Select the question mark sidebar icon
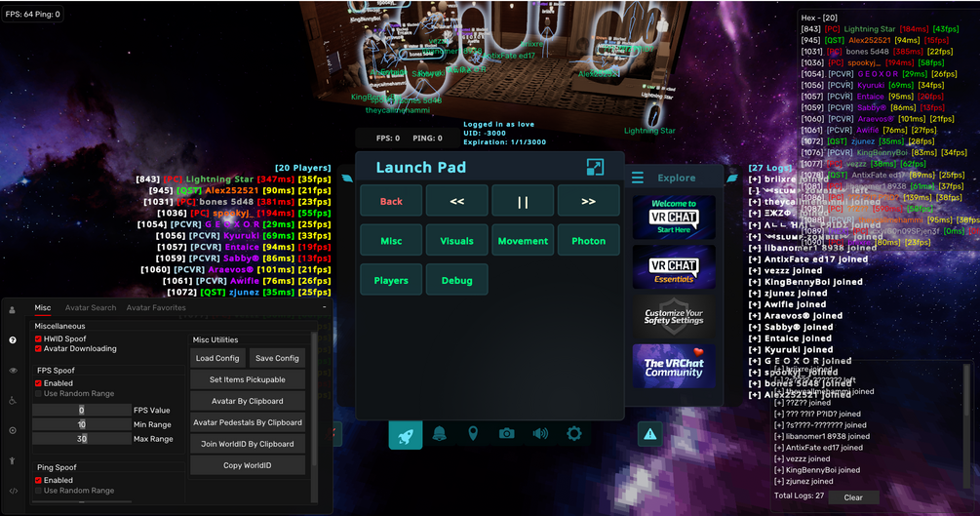 13,339
